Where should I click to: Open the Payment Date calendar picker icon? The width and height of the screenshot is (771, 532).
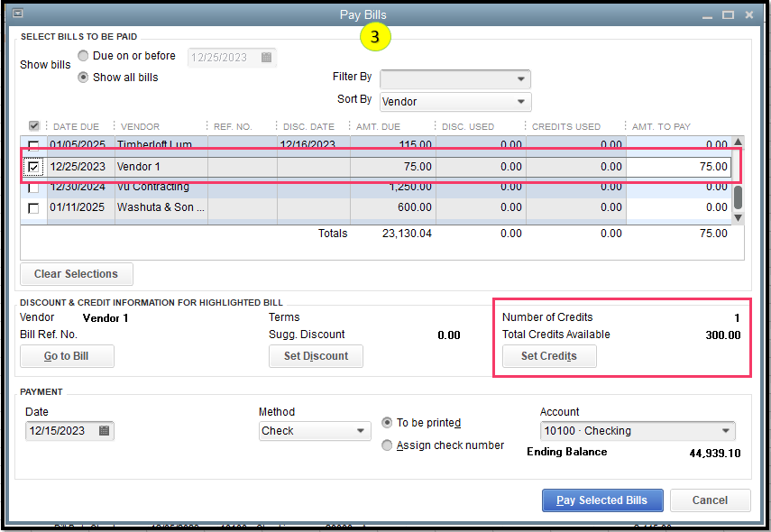105,431
